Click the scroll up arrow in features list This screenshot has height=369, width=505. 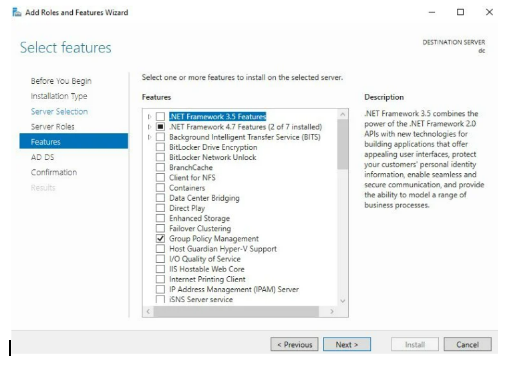342,114
